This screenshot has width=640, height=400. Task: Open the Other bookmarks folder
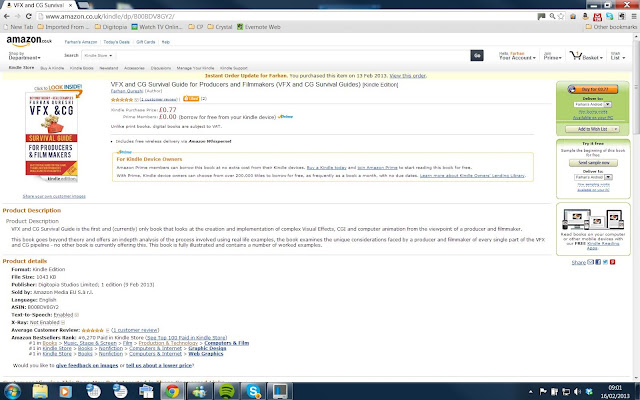(x=611, y=27)
